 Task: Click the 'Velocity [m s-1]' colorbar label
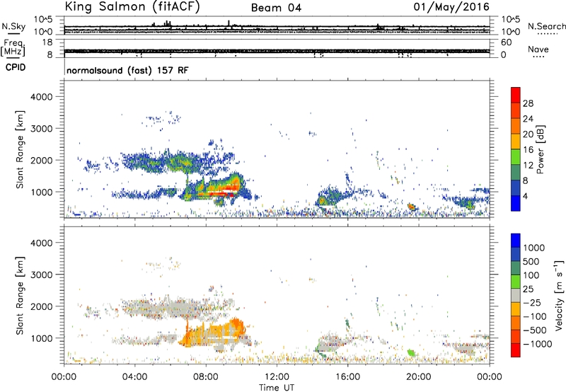click(559, 295)
